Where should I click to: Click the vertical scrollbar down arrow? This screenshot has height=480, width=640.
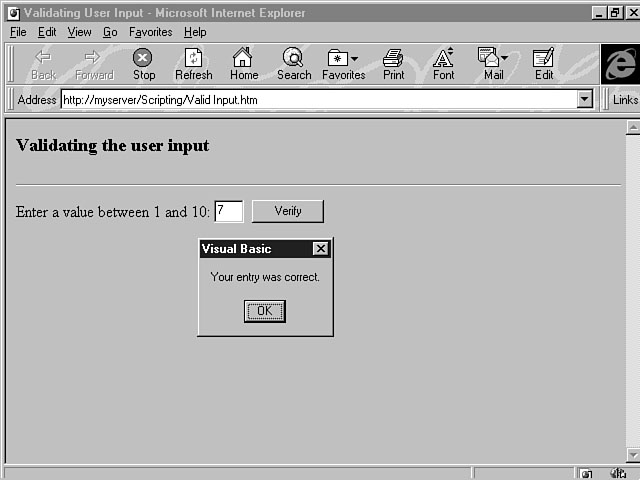(x=632, y=455)
